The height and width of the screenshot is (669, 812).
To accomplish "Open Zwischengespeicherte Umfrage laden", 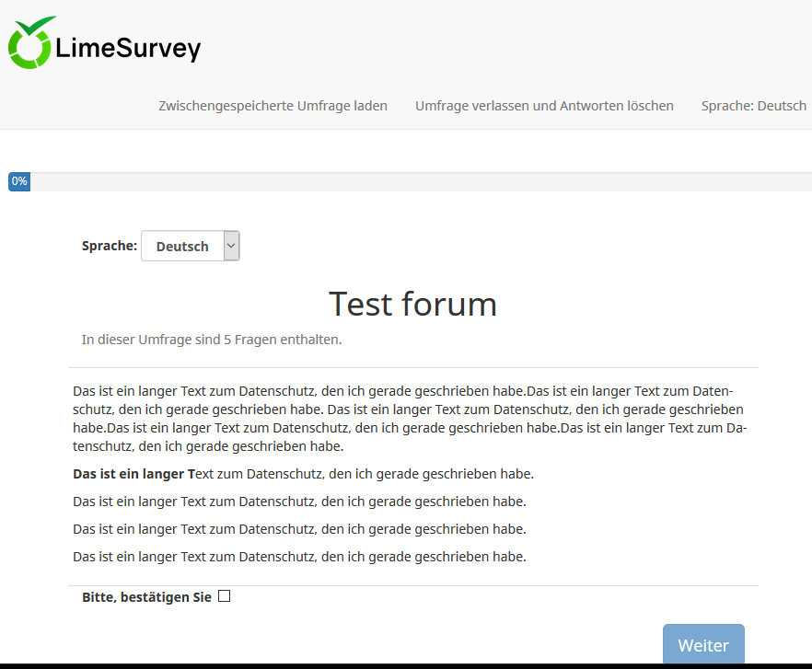I will (273, 106).
